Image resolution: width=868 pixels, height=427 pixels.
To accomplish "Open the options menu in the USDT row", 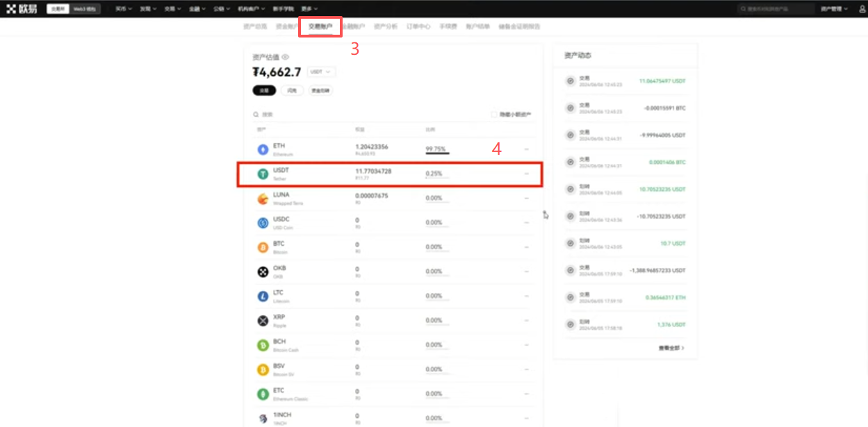I will tap(526, 174).
